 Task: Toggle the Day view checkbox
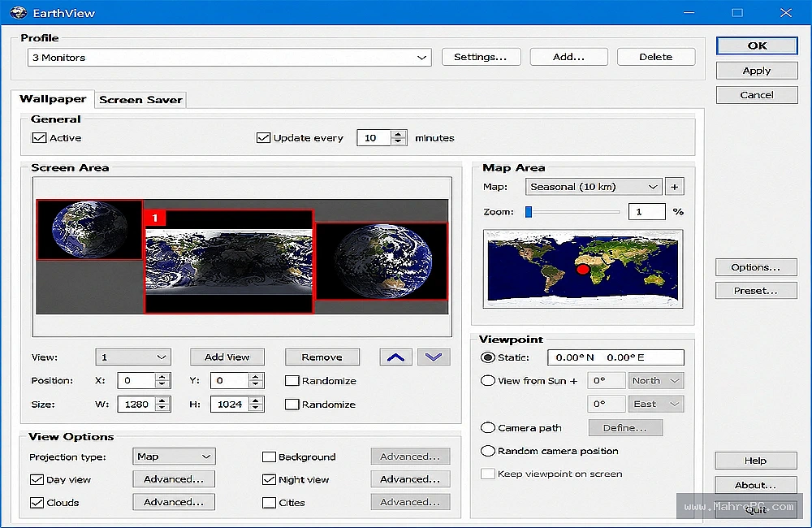[37, 480]
